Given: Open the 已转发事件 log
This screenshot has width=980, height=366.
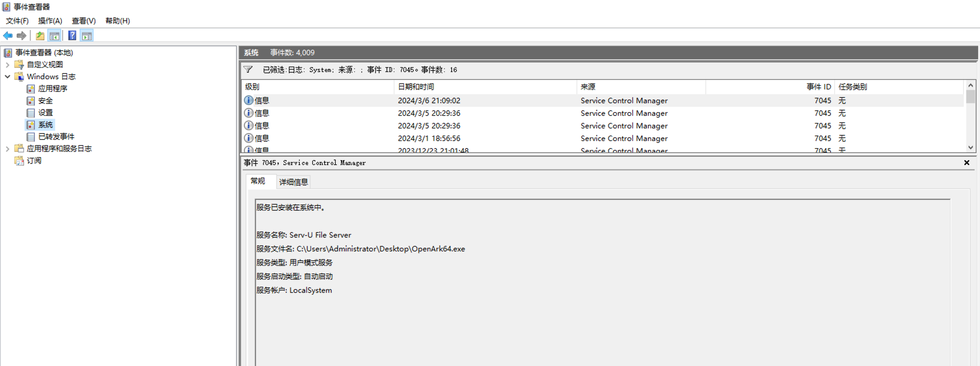Looking at the screenshot, I should click(56, 136).
